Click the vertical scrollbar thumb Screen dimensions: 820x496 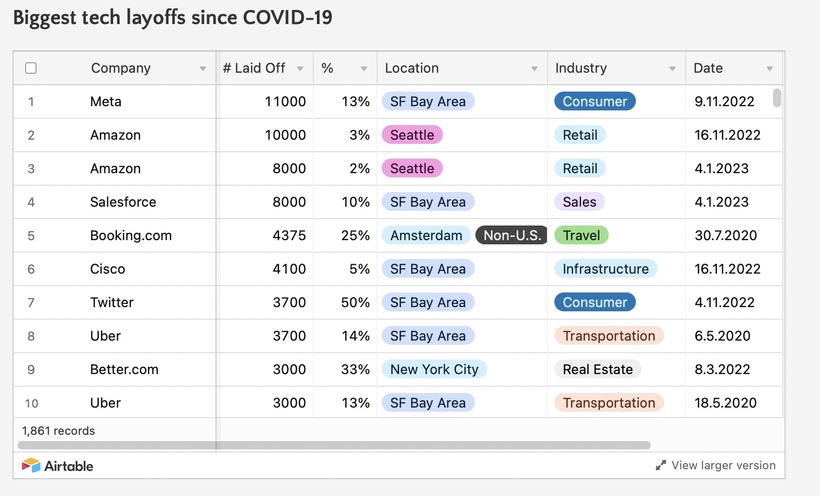(777, 98)
